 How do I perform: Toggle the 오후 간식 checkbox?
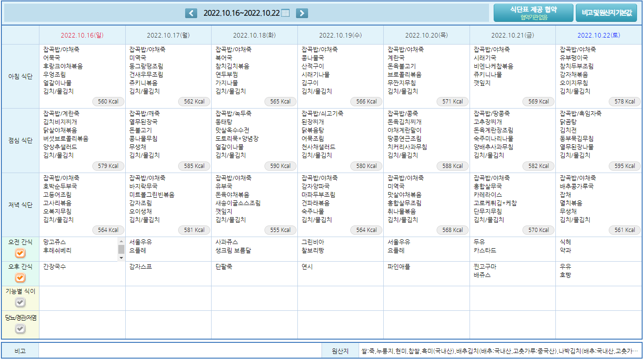click(20, 278)
